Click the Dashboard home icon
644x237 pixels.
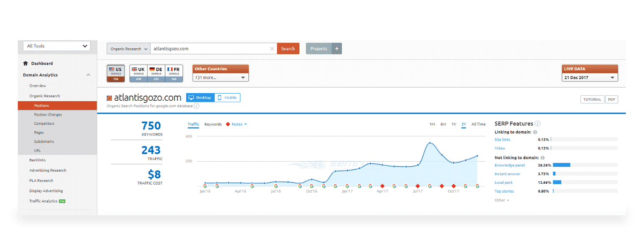(x=25, y=63)
